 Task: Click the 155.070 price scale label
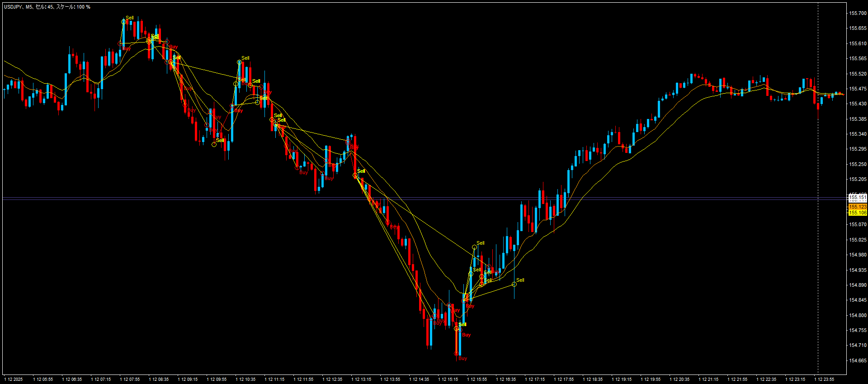point(858,224)
